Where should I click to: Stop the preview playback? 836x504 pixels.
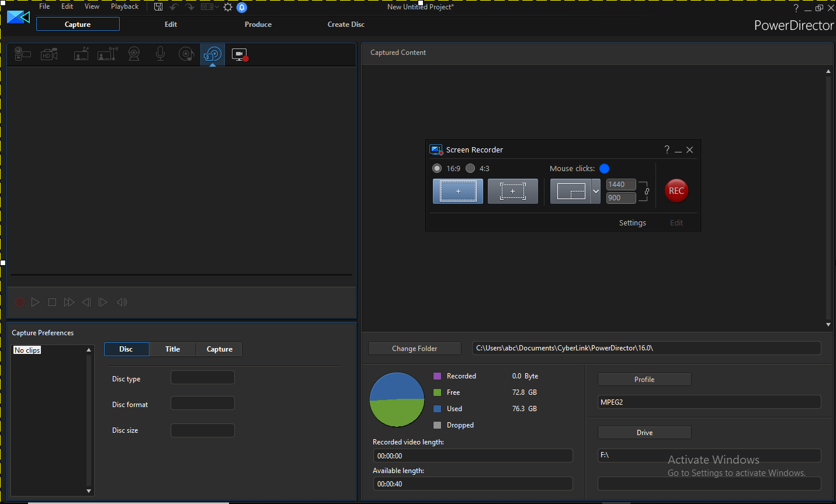click(52, 302)
